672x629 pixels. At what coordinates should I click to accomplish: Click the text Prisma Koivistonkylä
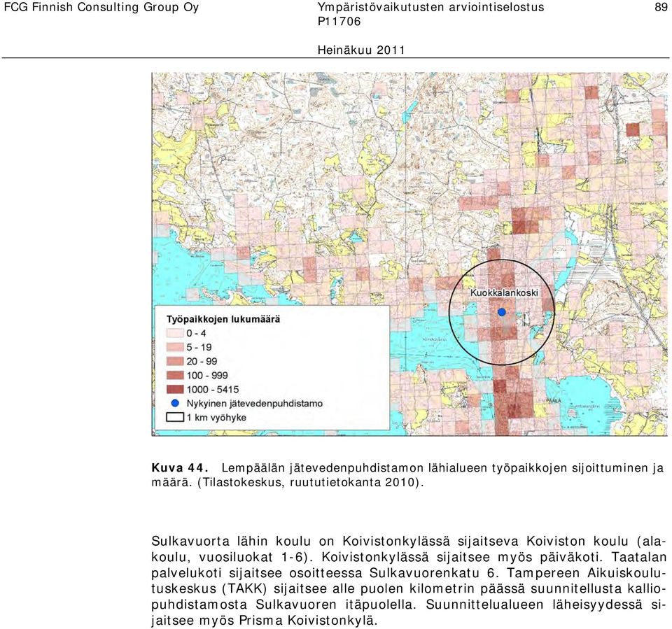click(307, 621)
